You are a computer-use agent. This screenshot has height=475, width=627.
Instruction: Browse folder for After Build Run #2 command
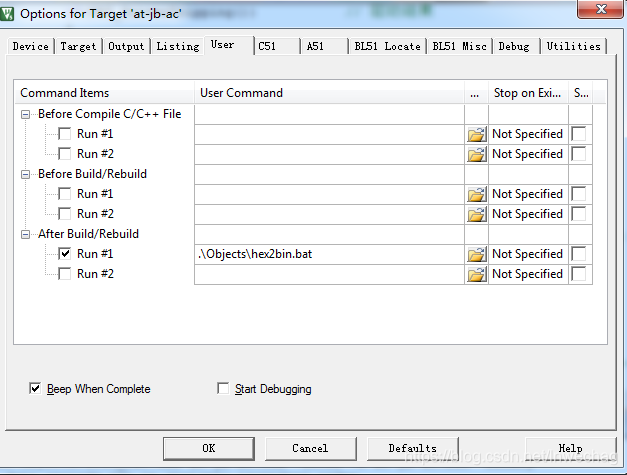pos(476,274)
